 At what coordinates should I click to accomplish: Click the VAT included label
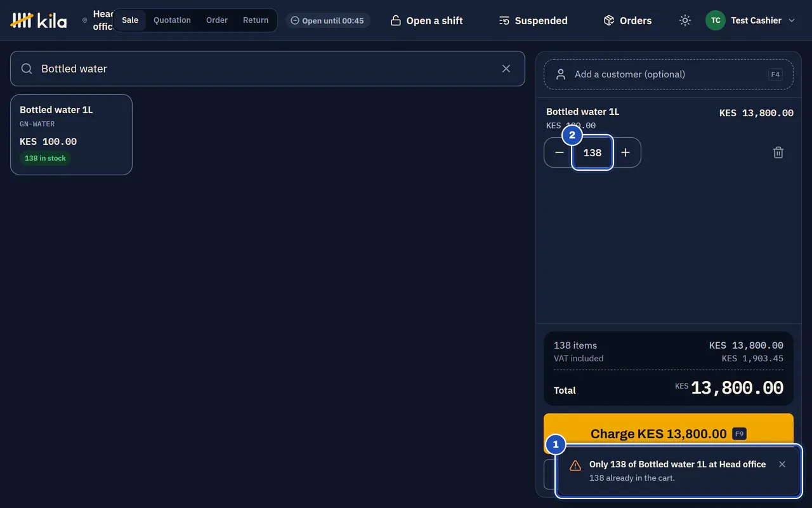(579, 358)
